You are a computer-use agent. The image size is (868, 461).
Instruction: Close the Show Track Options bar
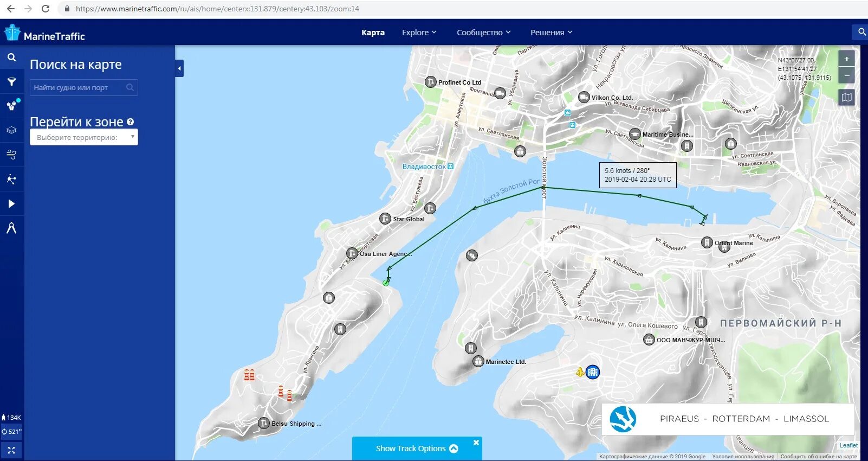(476, 443)
